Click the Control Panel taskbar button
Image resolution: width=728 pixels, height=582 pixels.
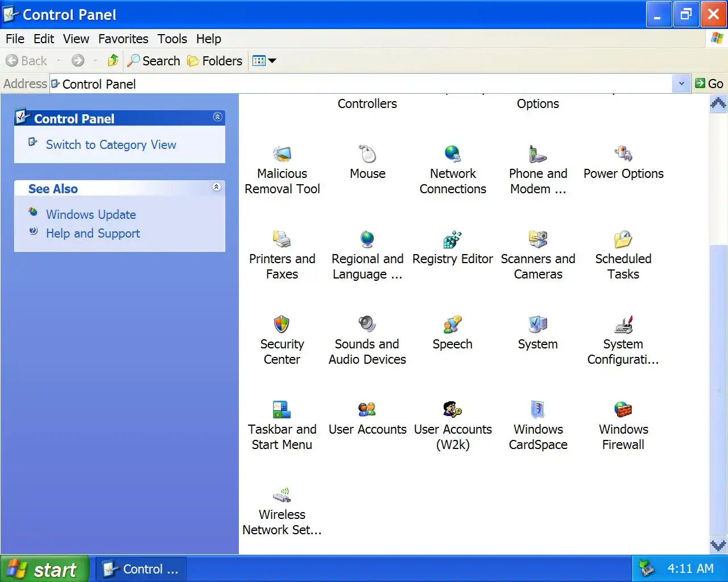[x=141, y=569]
